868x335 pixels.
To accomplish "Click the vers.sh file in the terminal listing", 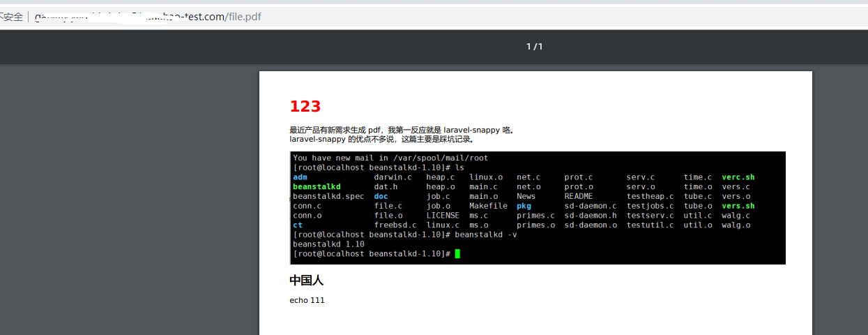I will coord(738,206).
